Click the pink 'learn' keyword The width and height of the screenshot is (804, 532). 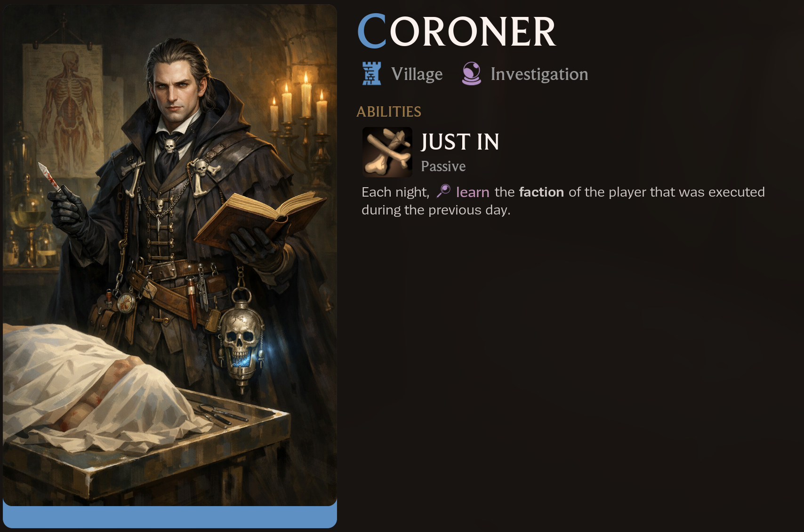pyautogui.click(x=473, y=192)
